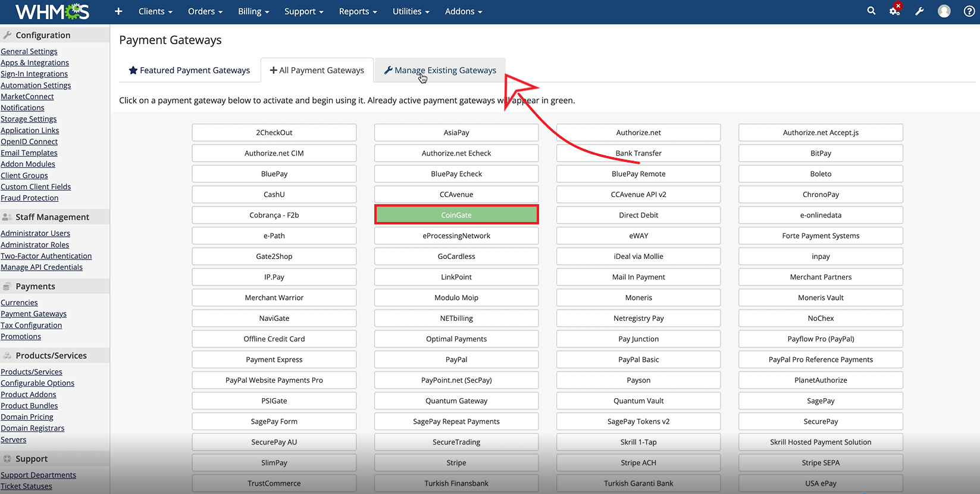Activate the Offline Credit Card gateway
Image resolution: width=980 pixels, height=494 pixels.
click(274, 339)
